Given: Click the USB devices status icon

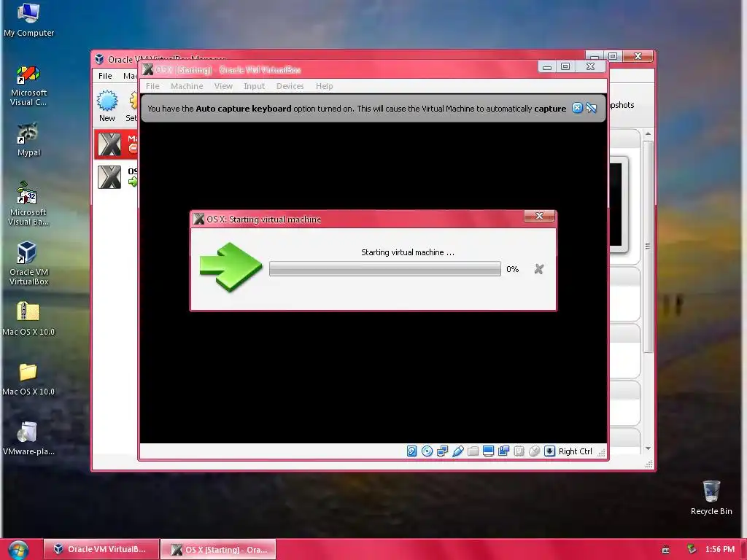Looking at the screenshot, I should (x=458, y=451).
